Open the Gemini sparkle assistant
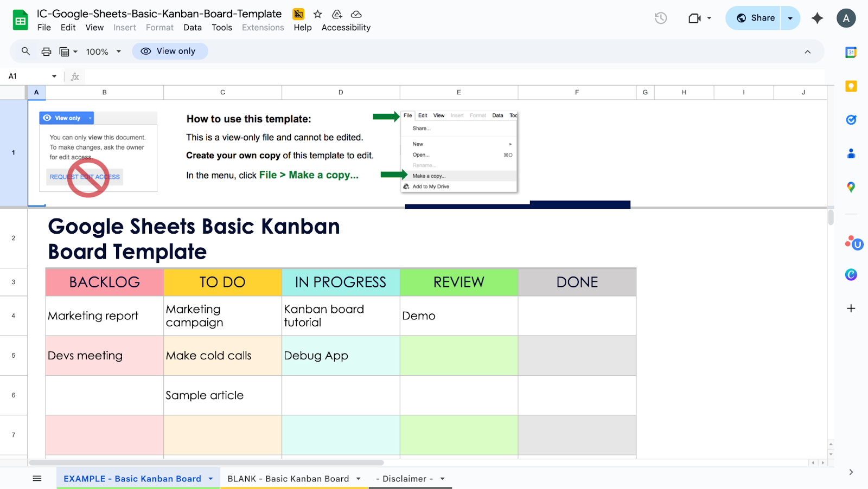 [817, 18]
